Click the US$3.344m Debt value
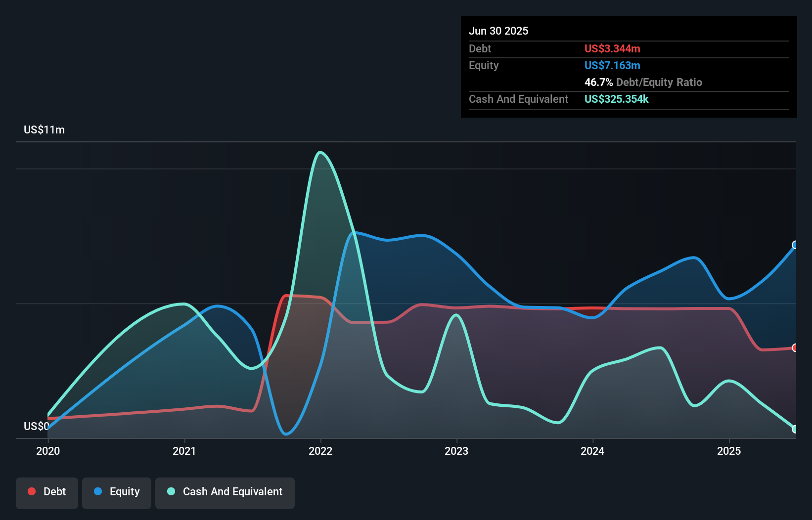The width and height of the screenshot is (812, 520). (612, 48)
